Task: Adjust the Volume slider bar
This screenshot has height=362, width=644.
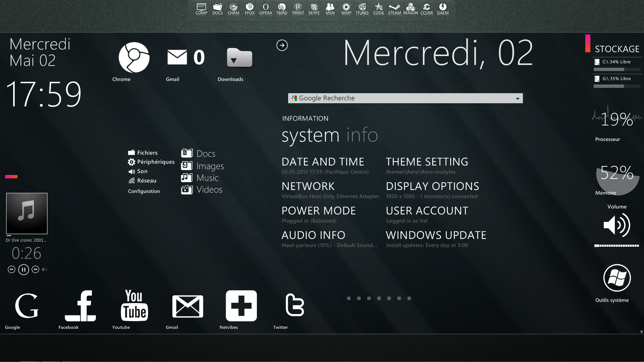Action: coord(616,246)
